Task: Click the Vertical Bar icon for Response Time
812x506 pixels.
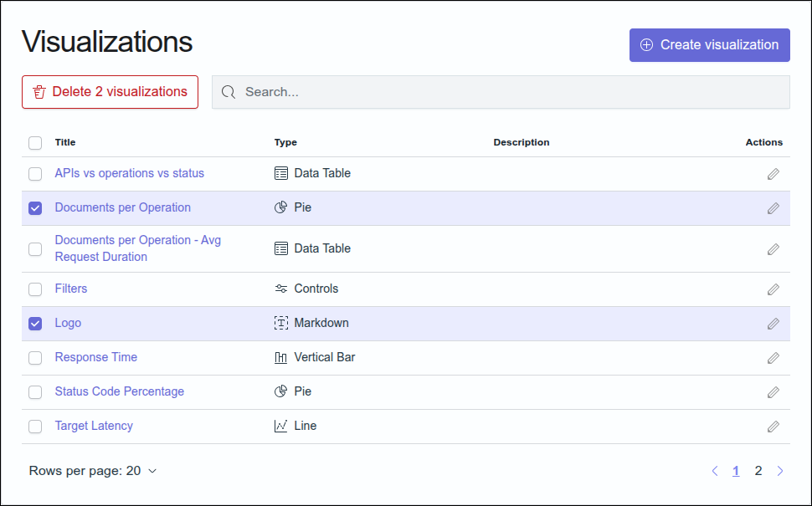Action: 281,357
